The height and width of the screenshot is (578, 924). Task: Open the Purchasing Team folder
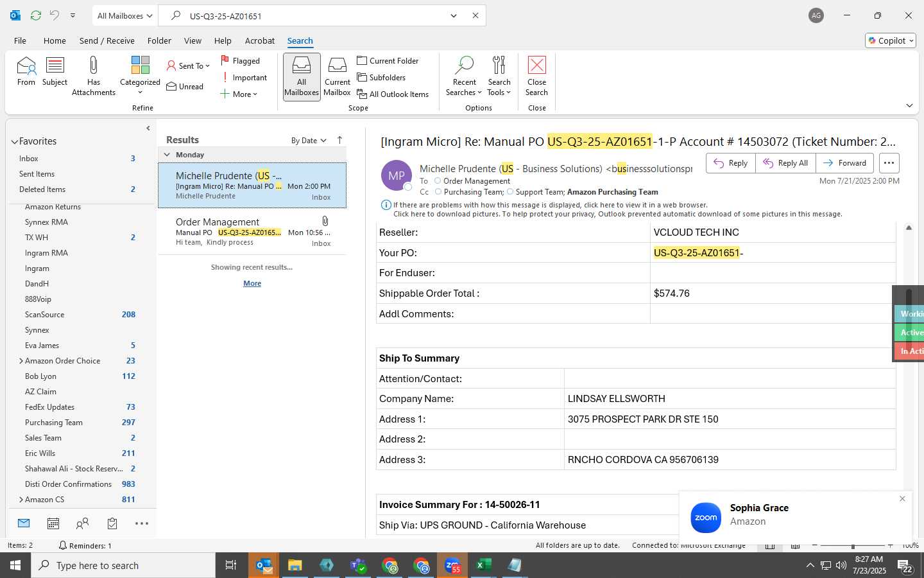point(54,423)
